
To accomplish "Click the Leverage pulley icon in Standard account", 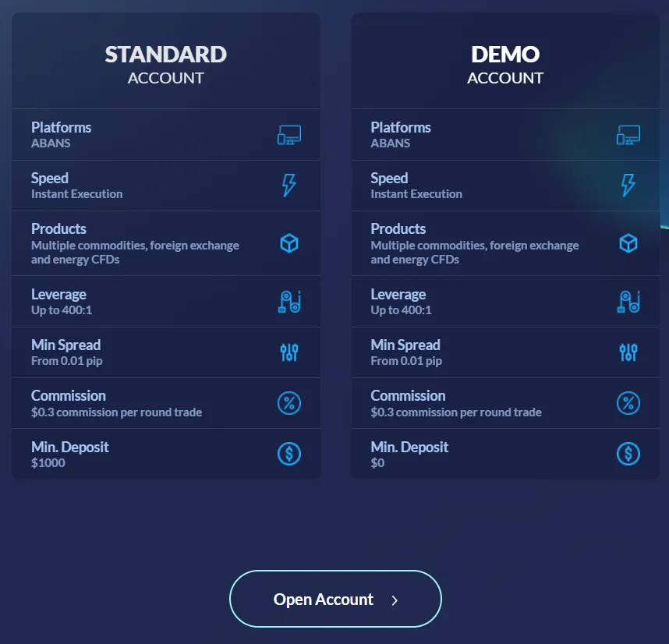I will (289, 302).
